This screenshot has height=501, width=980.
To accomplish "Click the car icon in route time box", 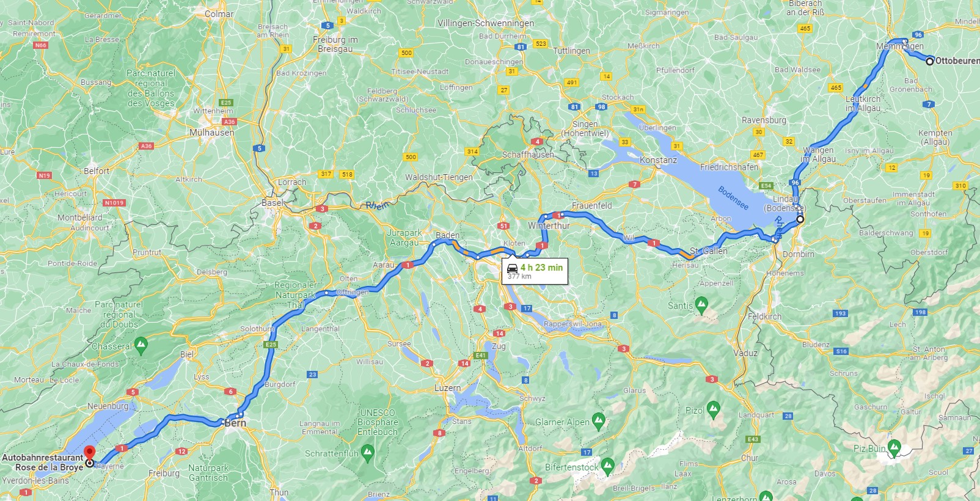I will (x=513, y=268).
